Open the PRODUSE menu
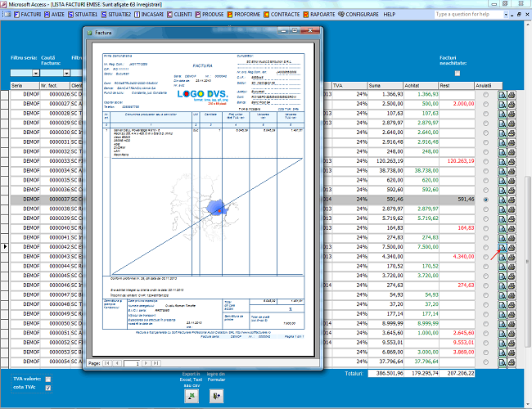This screenshot has width=532, height=409. pyautogui.click(x=210, y=14)
